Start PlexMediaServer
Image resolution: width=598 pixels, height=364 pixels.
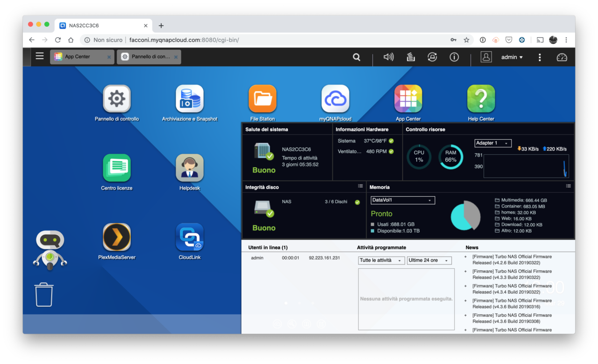(116, 237)
